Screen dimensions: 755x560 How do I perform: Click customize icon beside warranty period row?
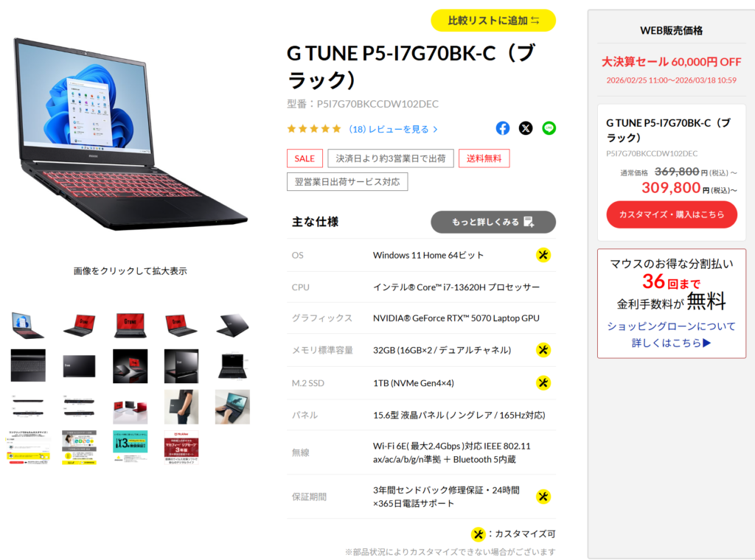pos(543,497)
